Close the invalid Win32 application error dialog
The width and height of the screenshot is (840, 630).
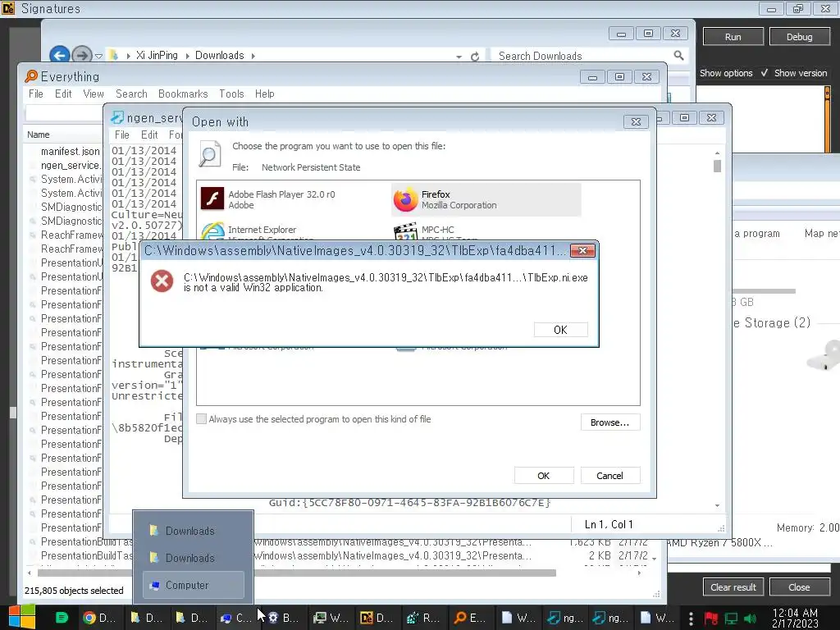pos(582,250)
